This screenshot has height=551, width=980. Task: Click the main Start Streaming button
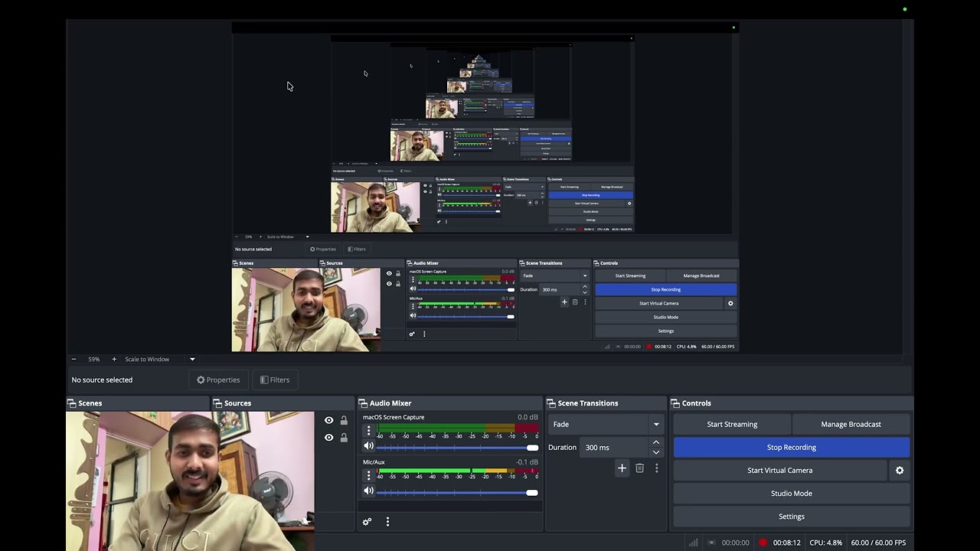tap(732, 424)
